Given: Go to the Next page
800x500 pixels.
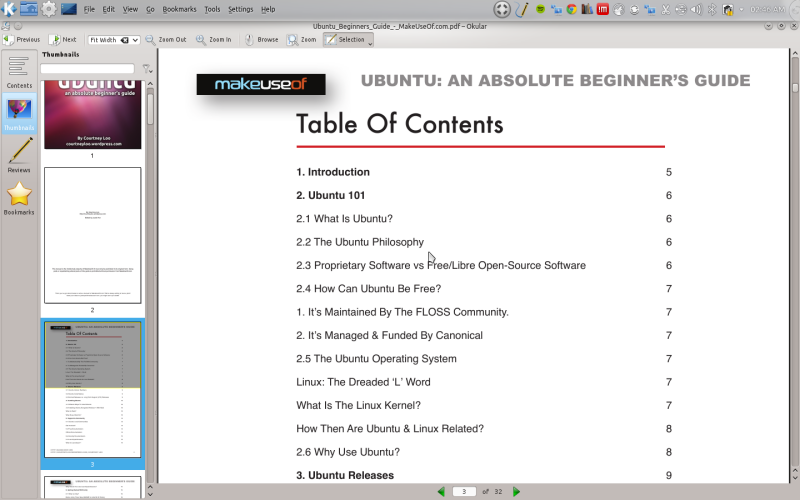Looking at the screenshot, I should (63, 39).
